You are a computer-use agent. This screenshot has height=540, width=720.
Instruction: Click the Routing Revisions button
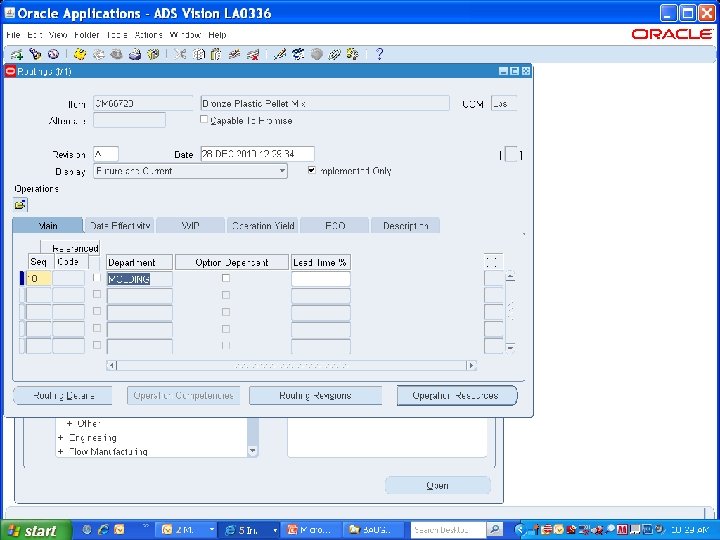315,395
